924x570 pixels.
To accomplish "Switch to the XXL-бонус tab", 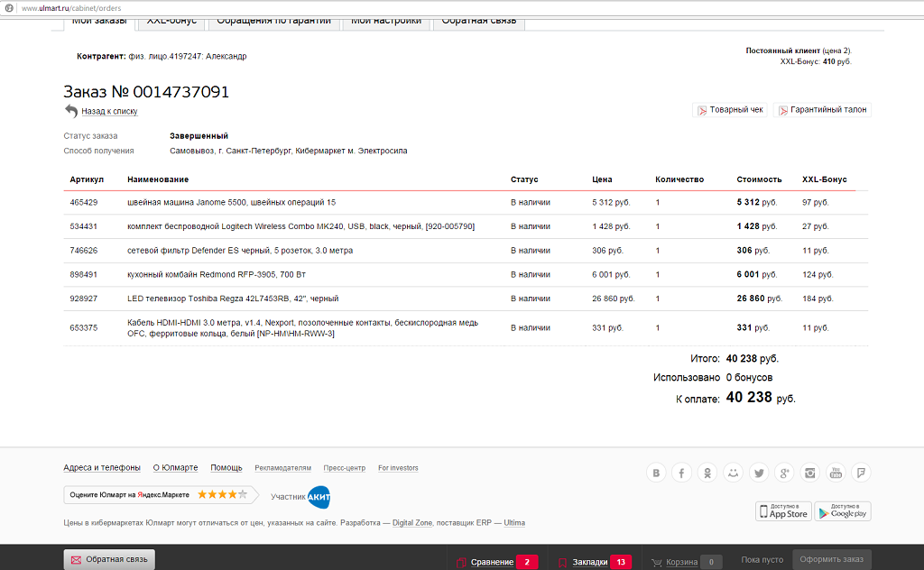I will pyautogui.click(x=171, y=21).
